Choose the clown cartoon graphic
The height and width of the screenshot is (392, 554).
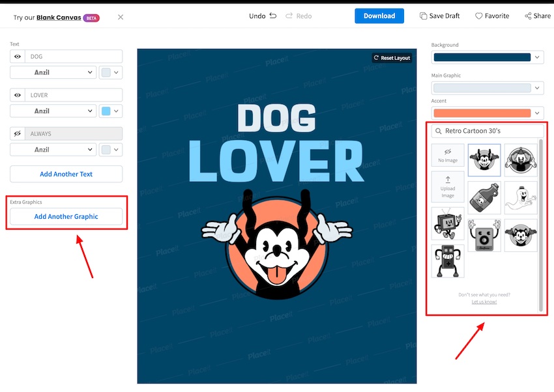(x=521, y=160)
